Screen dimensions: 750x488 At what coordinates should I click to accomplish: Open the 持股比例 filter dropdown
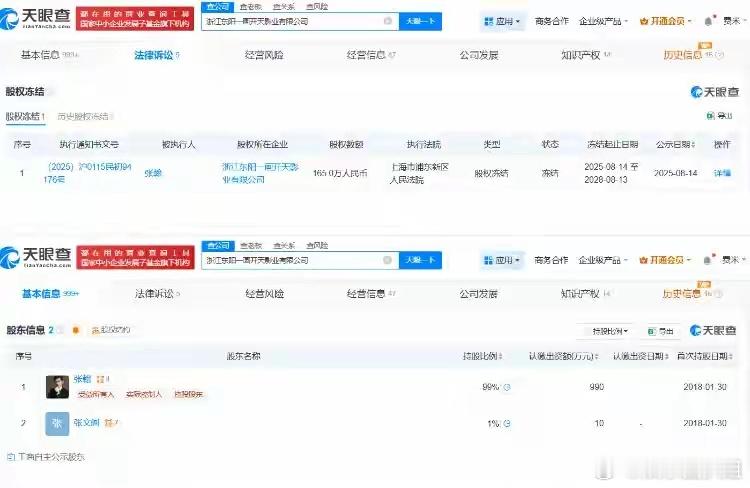pyautogui.click(x=610, y=331)
